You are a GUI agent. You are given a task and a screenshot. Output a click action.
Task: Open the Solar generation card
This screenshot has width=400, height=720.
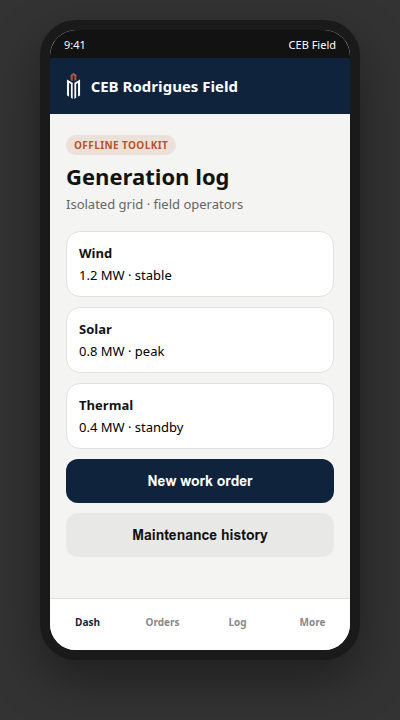tap(200, 340)
